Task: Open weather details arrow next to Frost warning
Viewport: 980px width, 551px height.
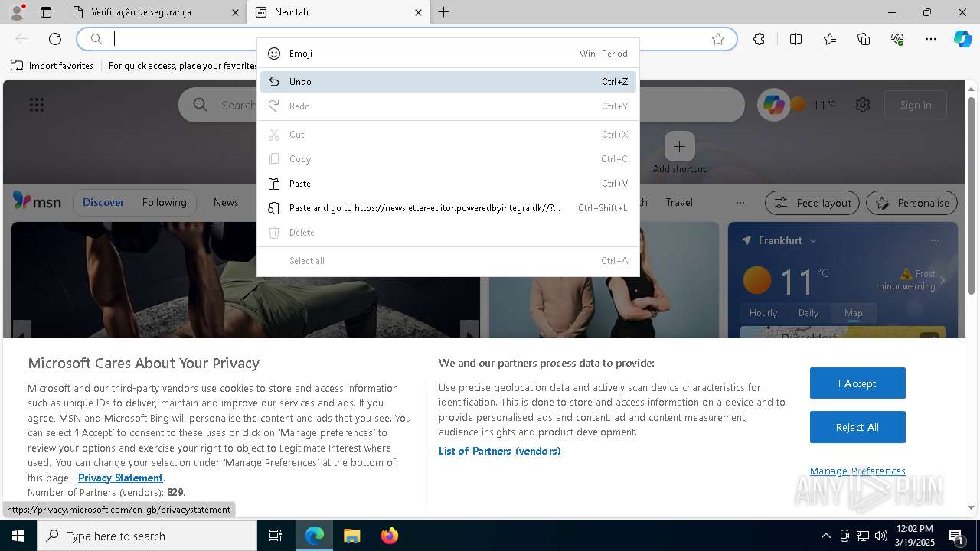Action: click(942, 280)
